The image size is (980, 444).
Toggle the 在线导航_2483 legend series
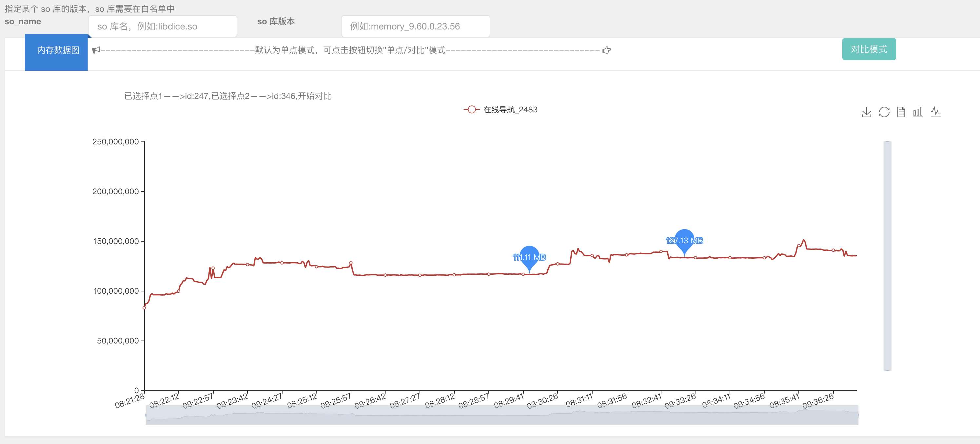click(x=500, y=110)
